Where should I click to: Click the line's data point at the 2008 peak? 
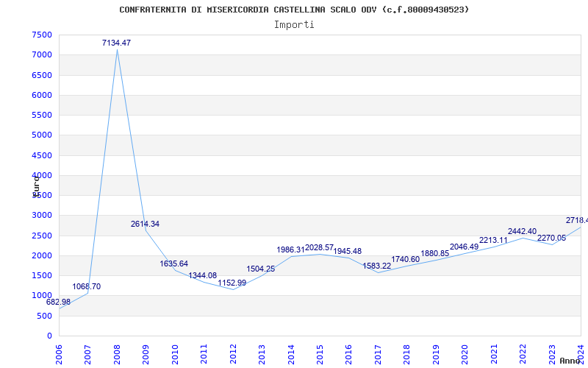pos(117,49)
